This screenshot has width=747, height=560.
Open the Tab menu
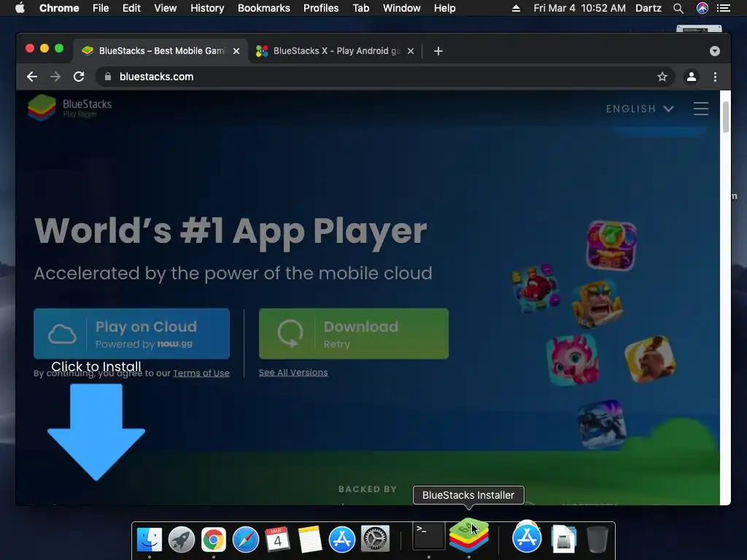pos(361,8)
